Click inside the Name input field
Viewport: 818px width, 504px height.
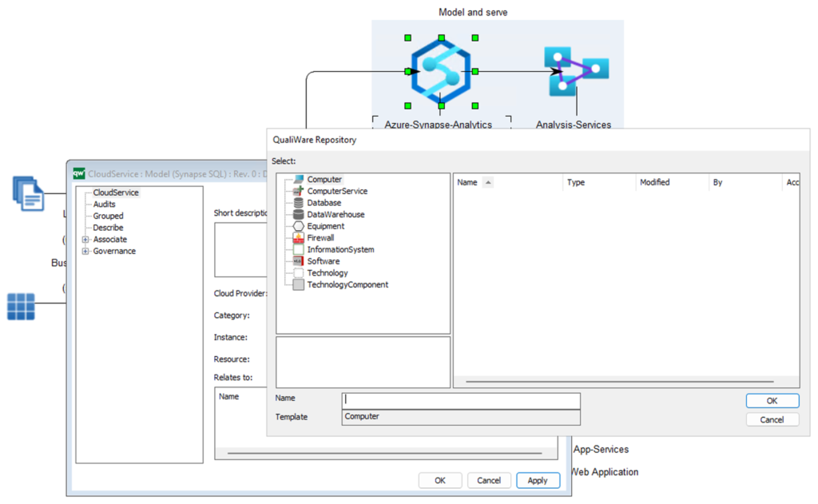pyautogui.click(x=460, y=399)
